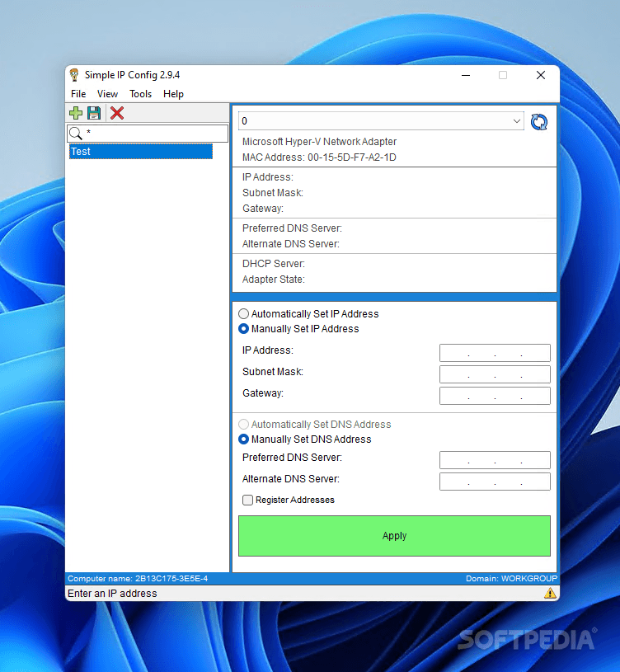
Task: Refresh adapter info with the blue arrows icon
Action: pyautogui.click(x=539, y=122)
